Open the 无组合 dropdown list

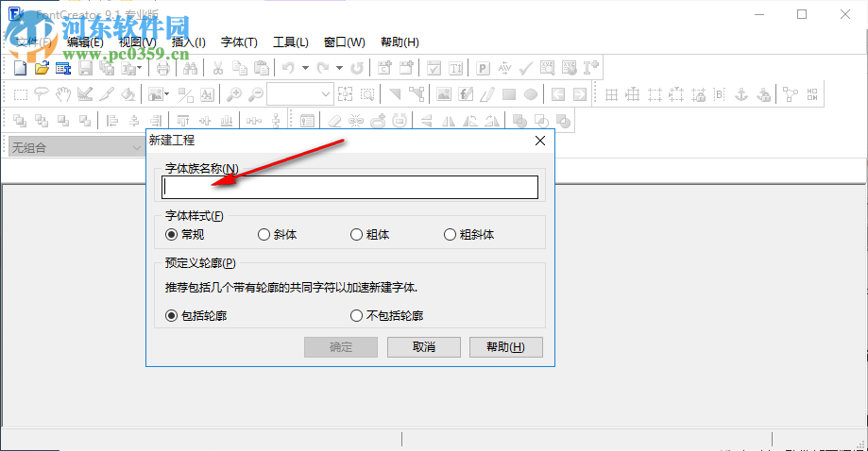tap(77, 147)
